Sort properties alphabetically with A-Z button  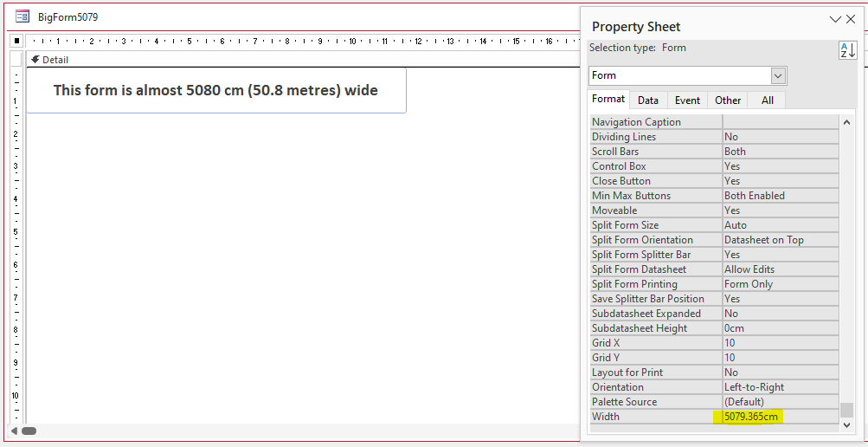(x=847, y=50)
